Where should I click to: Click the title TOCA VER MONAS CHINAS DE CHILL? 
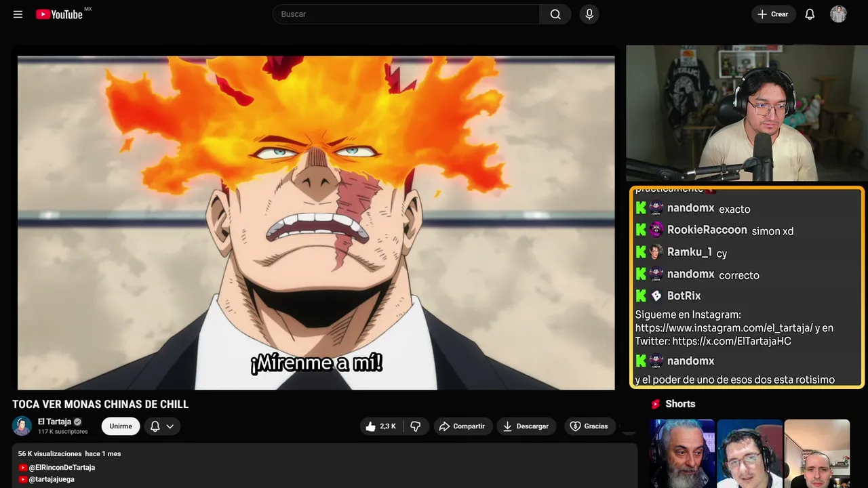(100, 404)
